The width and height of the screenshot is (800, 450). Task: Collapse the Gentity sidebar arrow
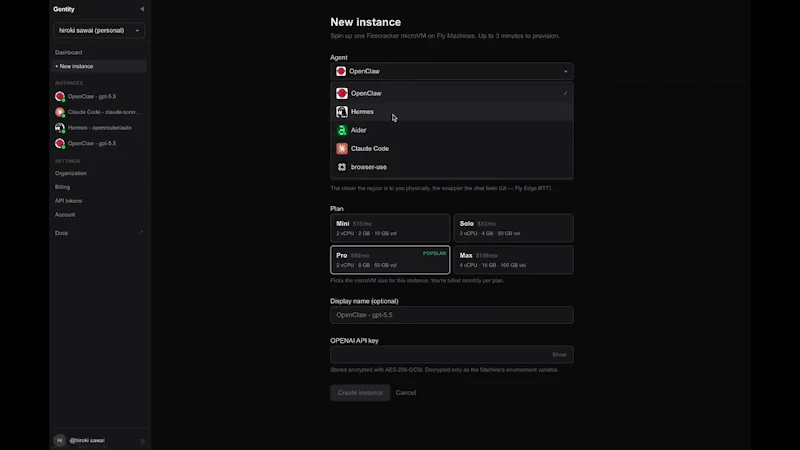[142, 9]
